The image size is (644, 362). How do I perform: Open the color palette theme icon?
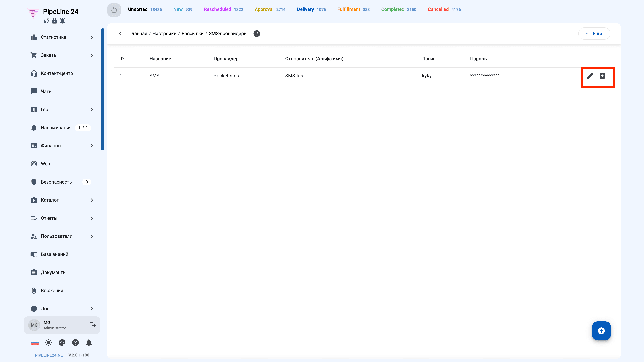(62, 343)
